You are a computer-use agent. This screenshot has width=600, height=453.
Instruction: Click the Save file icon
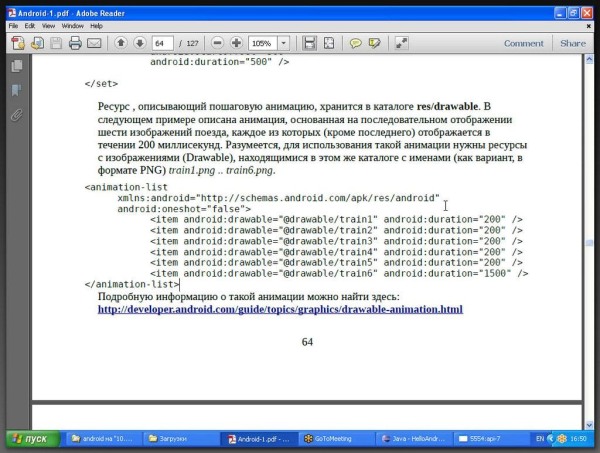coord(55,44)
